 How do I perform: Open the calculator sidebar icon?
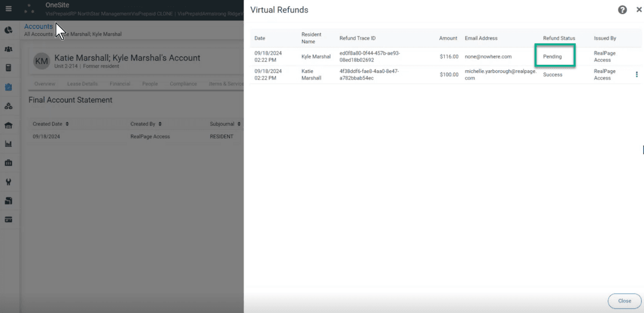(9, 68)
